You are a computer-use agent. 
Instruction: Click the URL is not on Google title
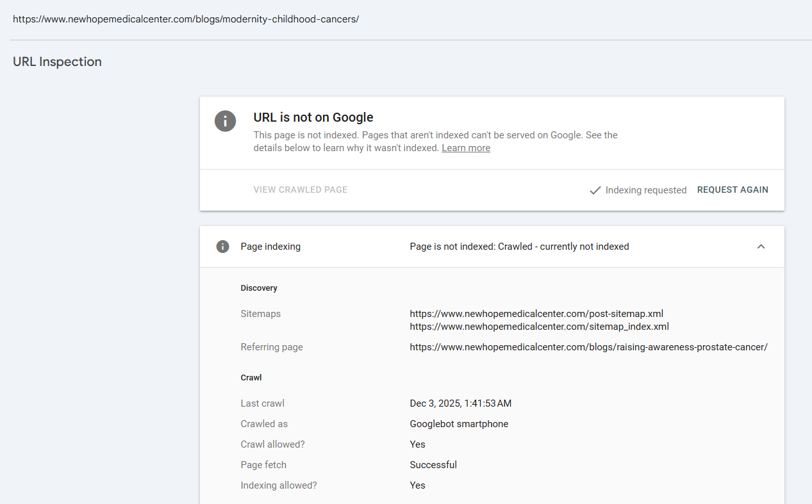[x=313, y=117]
